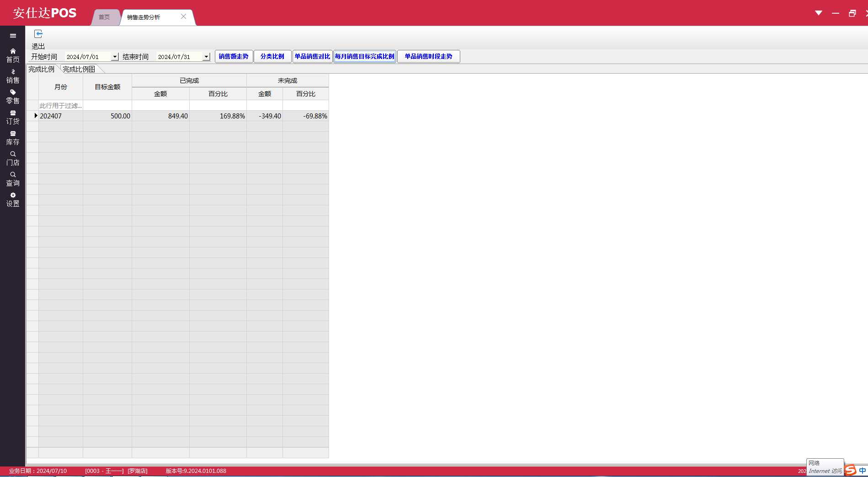
Task: Open the 设置 sidebar module
Action: 13,200
